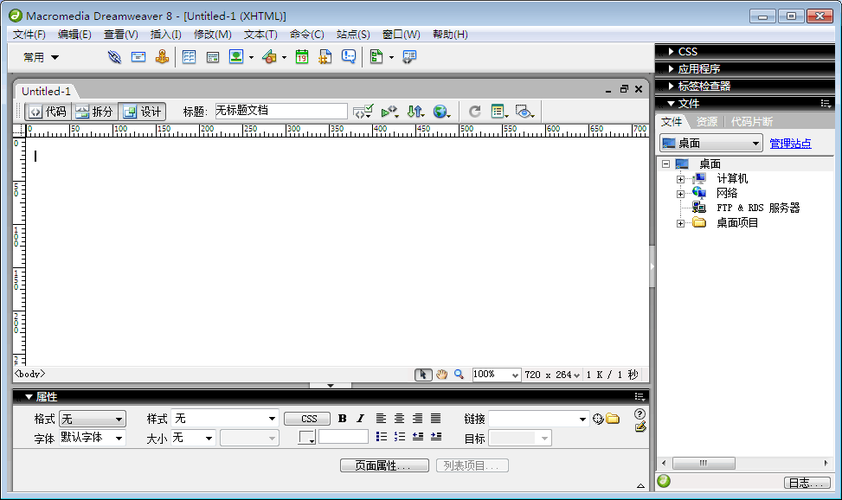Image resolution: width=842 pixels, height=500 pixels.
Task: Open the 桌面 site dropdown
Action: pos(711,143)
